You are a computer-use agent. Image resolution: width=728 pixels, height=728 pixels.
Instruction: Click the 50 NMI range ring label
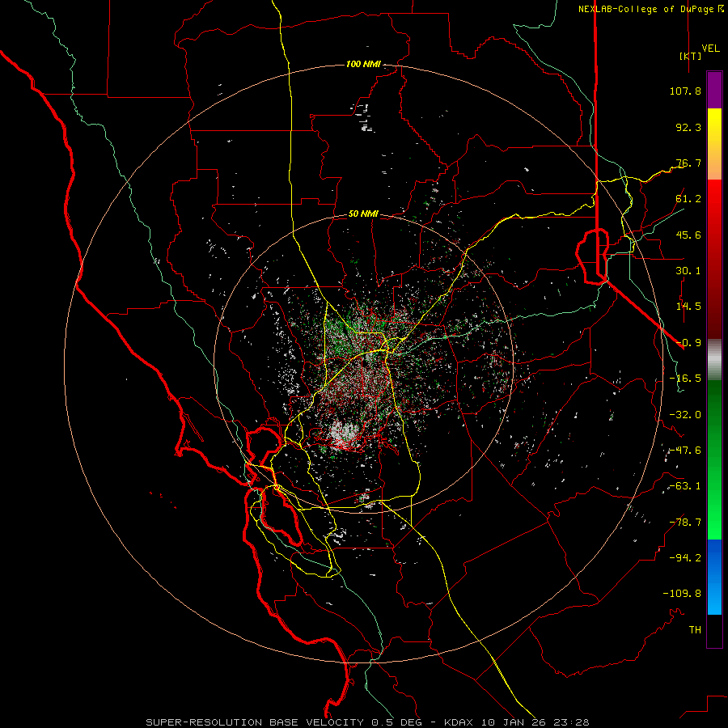[363, 214]
